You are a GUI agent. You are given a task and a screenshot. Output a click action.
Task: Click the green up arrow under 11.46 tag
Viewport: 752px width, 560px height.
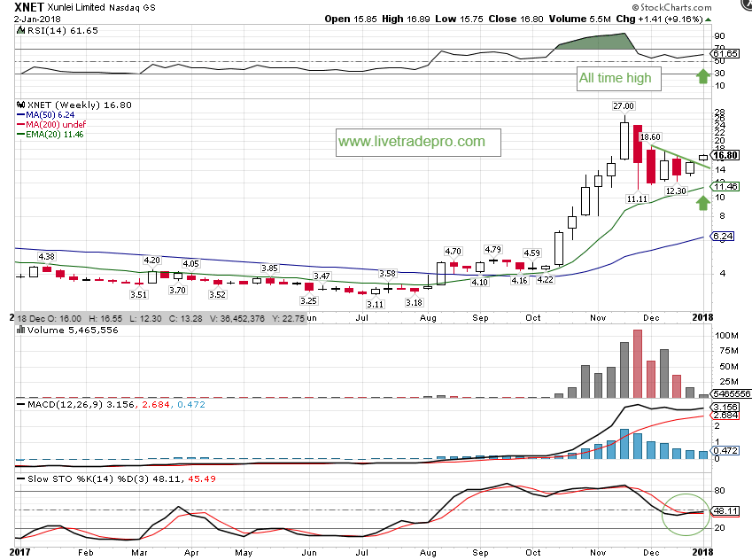(702, 204)
